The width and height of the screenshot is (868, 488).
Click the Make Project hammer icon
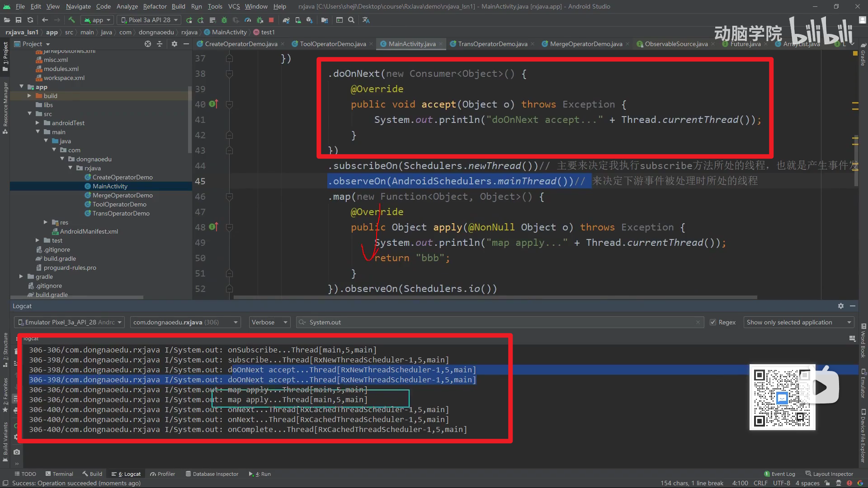[71, 20]
